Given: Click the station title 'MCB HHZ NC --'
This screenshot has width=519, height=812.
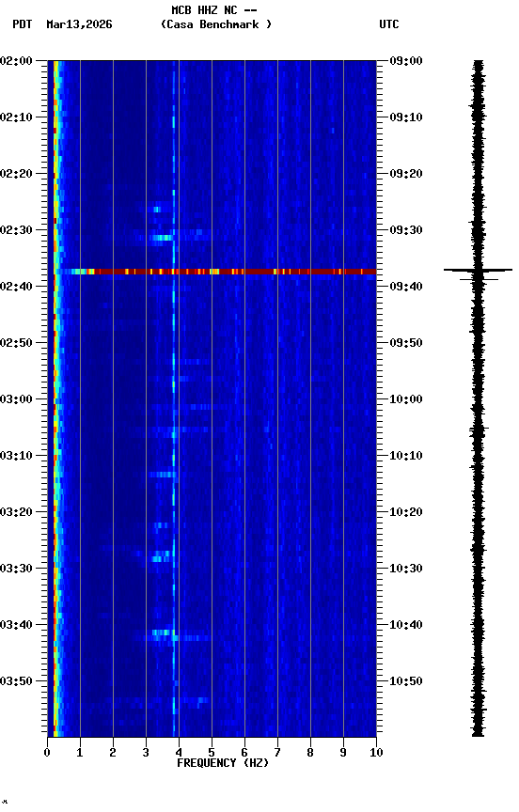Looking at the screenshot, I should tap(214, 10).
